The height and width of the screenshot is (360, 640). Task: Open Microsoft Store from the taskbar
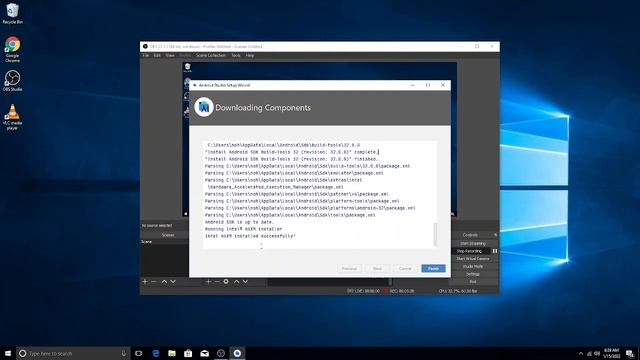[188, 353]
